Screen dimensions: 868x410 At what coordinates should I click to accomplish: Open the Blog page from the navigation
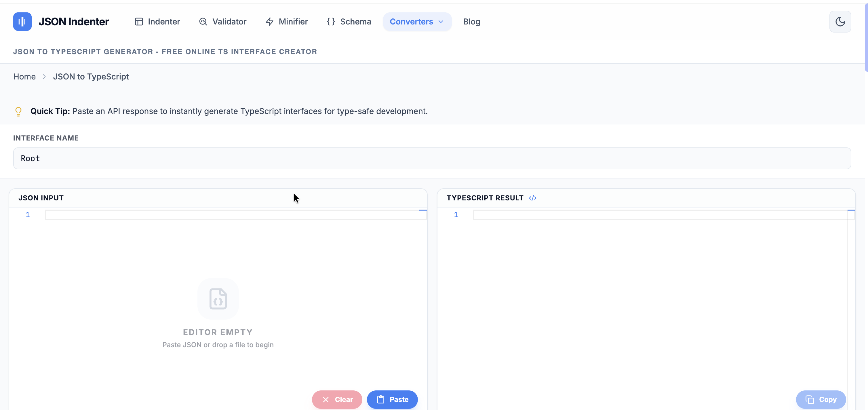471,21
